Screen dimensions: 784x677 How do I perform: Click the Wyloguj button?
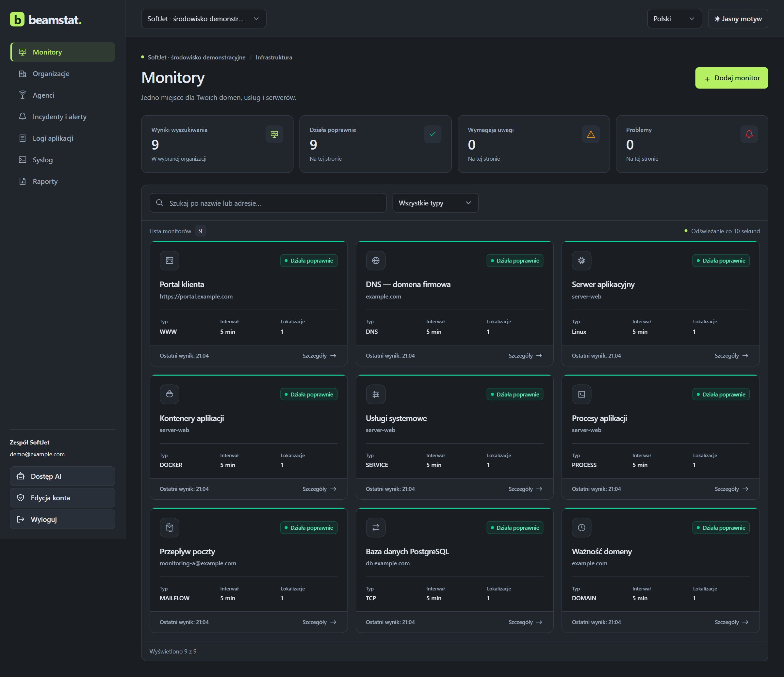tap(62, 519)
